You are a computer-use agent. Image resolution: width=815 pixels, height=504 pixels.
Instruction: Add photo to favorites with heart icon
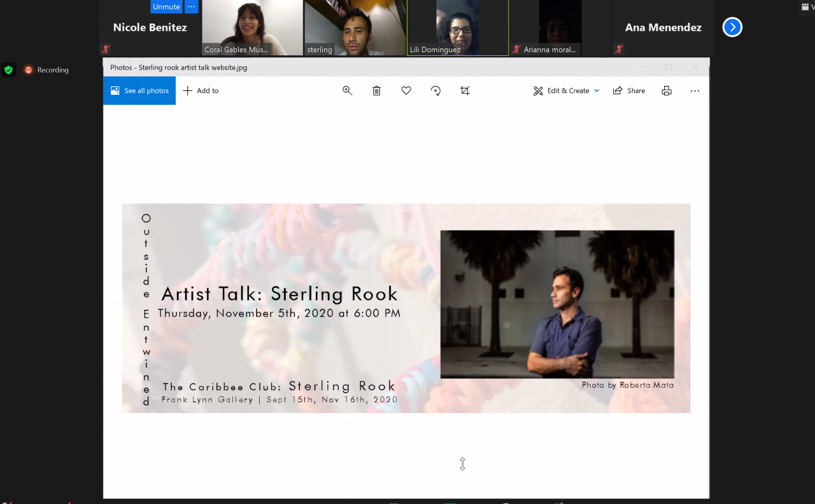406,90
